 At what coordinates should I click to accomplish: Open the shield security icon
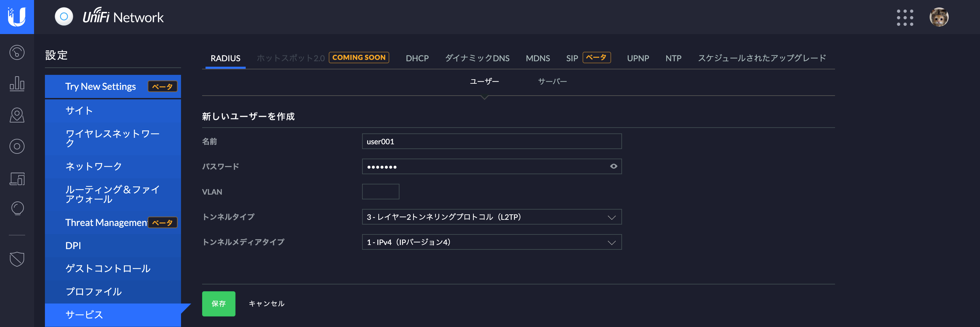17,259
